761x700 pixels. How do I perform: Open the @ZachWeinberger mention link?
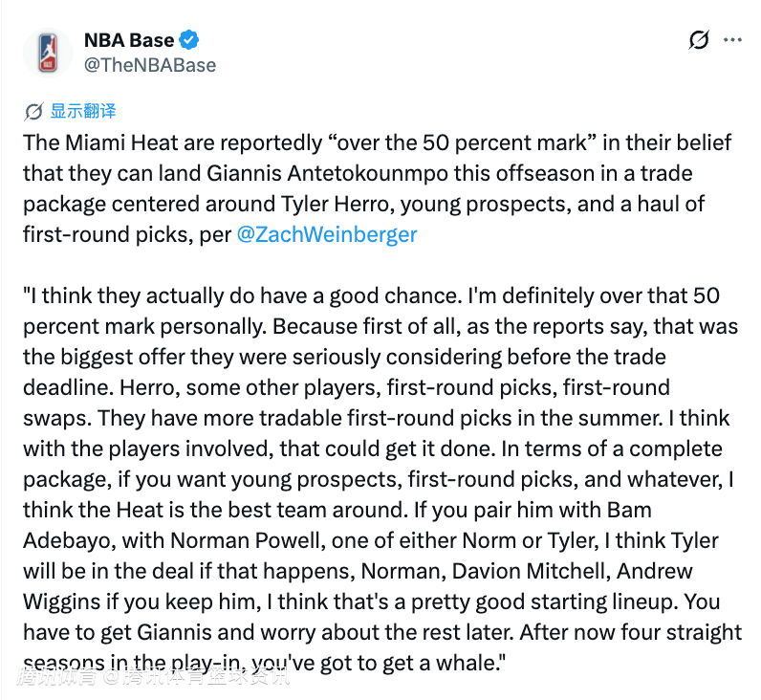pos(327,234)
